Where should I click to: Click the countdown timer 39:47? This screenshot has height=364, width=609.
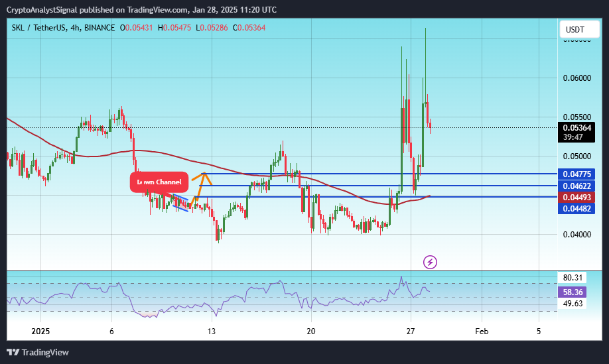(573, 137)
